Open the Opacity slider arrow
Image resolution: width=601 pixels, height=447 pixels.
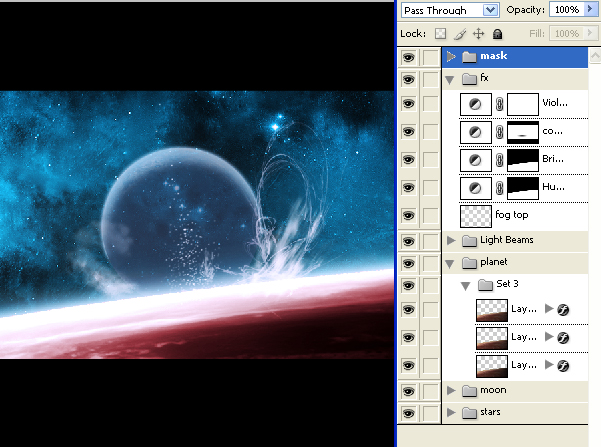pyautogui.click(x=590, y=10)
